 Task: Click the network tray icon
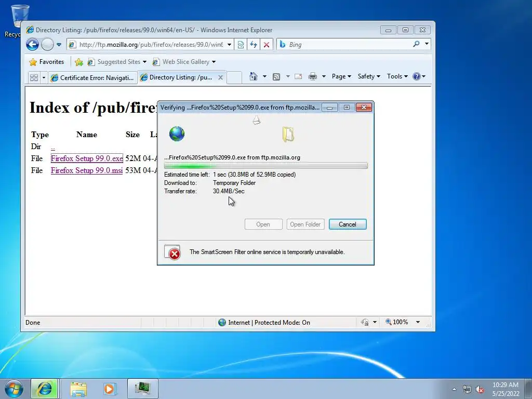[x=467, y=389]
